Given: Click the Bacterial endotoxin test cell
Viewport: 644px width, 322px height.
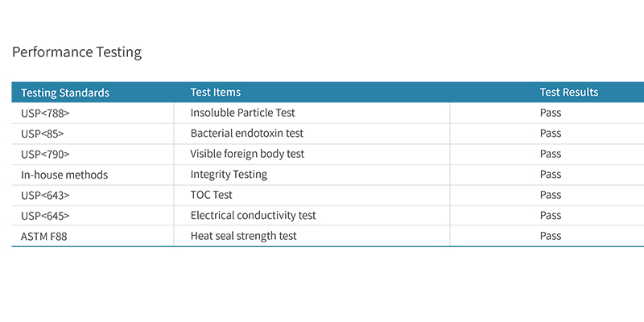Looking at the screenshot, I should 247,133.
